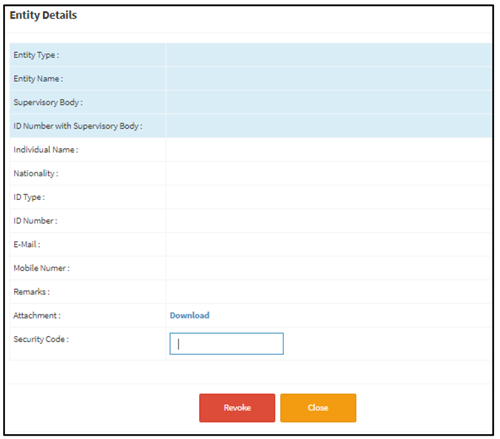Close the Entity Details dialog

click(x=318, y=408)
